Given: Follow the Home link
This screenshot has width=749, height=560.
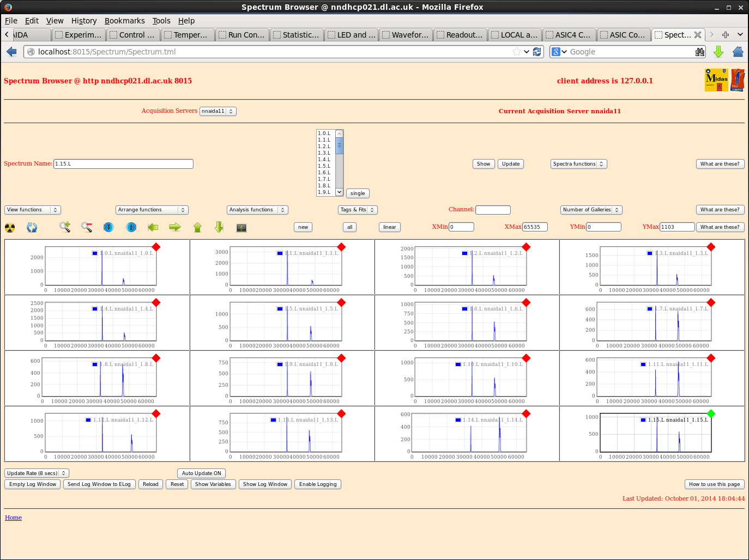Looking at the screenshot, I should pyautogui.click(x=13, y=518).
